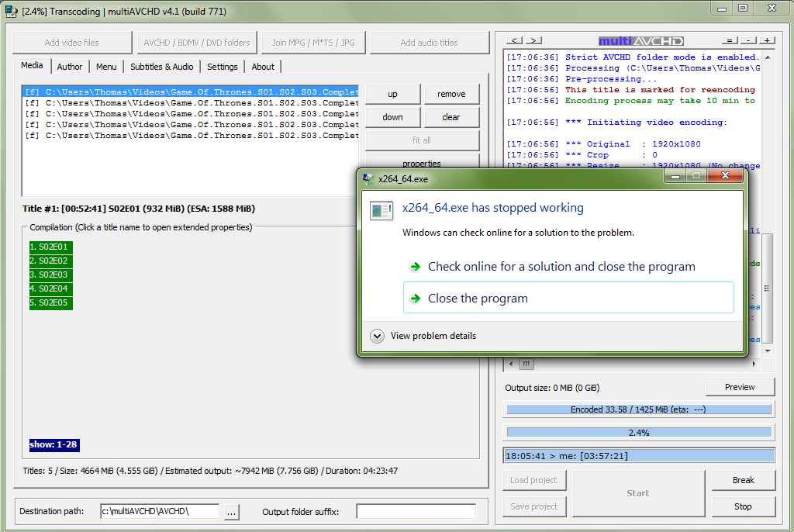Select the first highlighted file row in list
Image resolution: width=794 pixels, height=532 pixels.
pyautogui.click(x=191, y=92)
